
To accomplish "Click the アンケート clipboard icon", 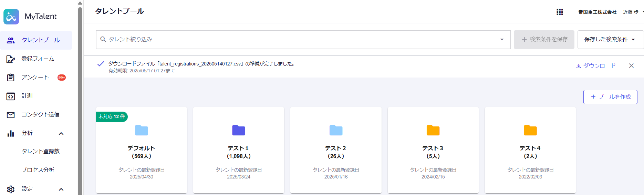I will pos(11,78).
